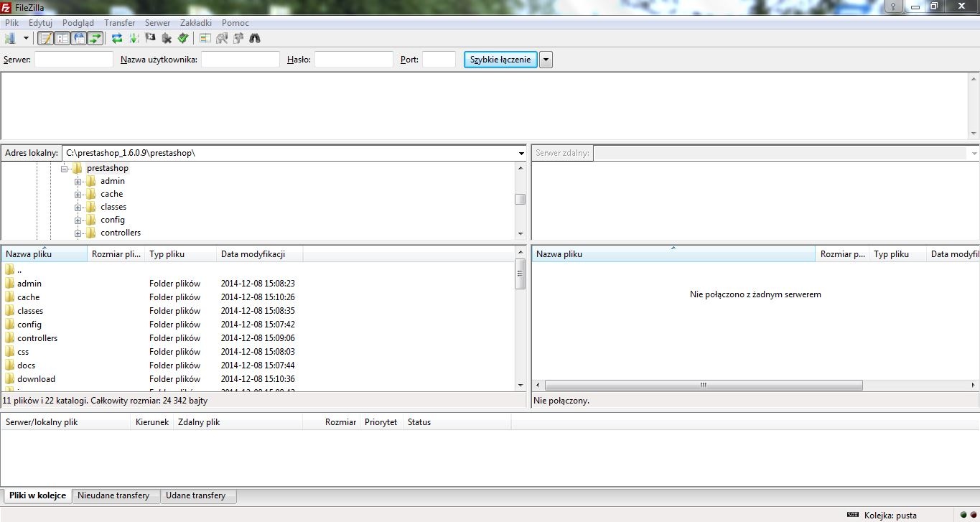The width and height of the screenshot is (980, 522).
Task: Open the Site Manager icon
Action: point(10,38)
